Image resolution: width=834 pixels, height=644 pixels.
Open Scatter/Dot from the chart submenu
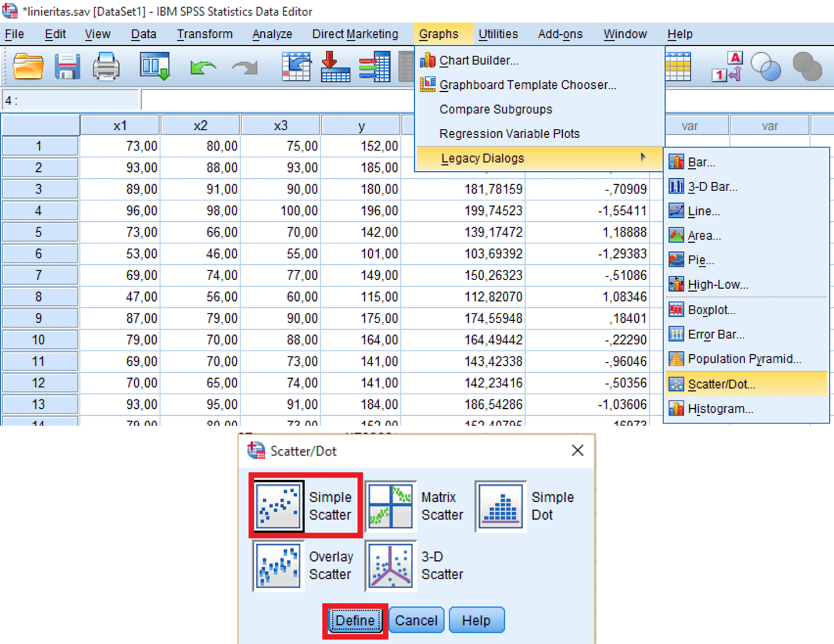(722, 384)
